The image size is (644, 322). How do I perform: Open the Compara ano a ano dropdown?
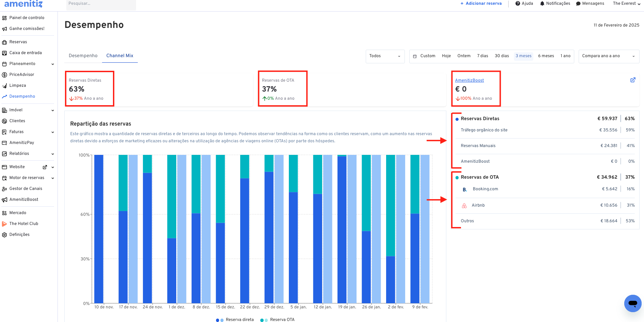pos(609,56)
